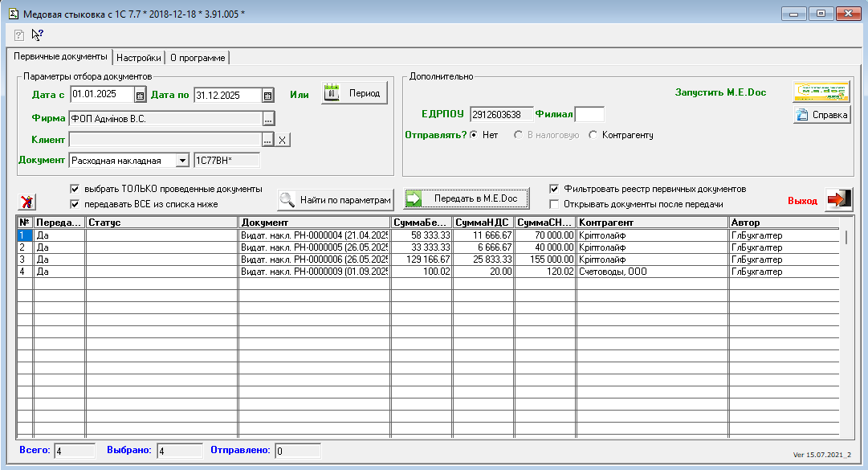Launch M.E.Doc using the logo button
Image resolution: width=868 pixels, height=470 pixels.
coord(821,92)
